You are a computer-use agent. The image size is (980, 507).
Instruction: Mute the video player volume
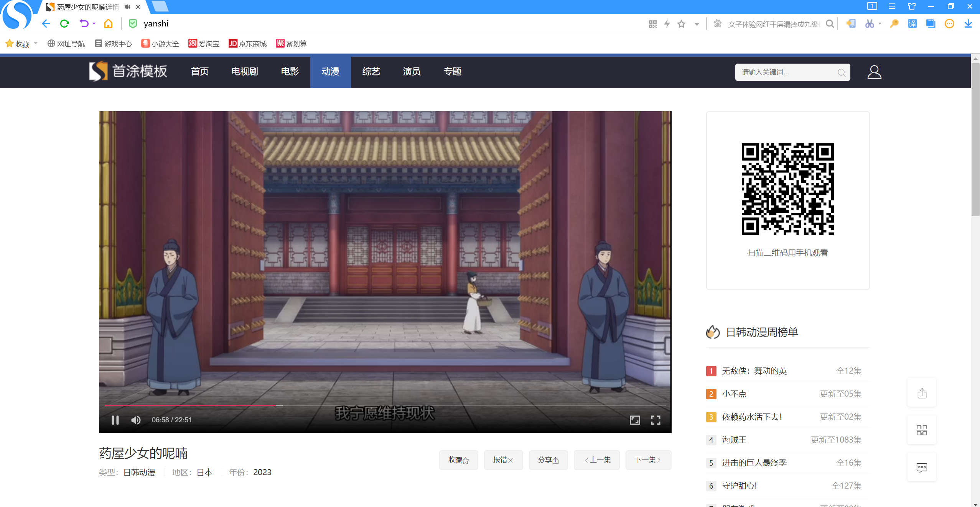[136, 420]
